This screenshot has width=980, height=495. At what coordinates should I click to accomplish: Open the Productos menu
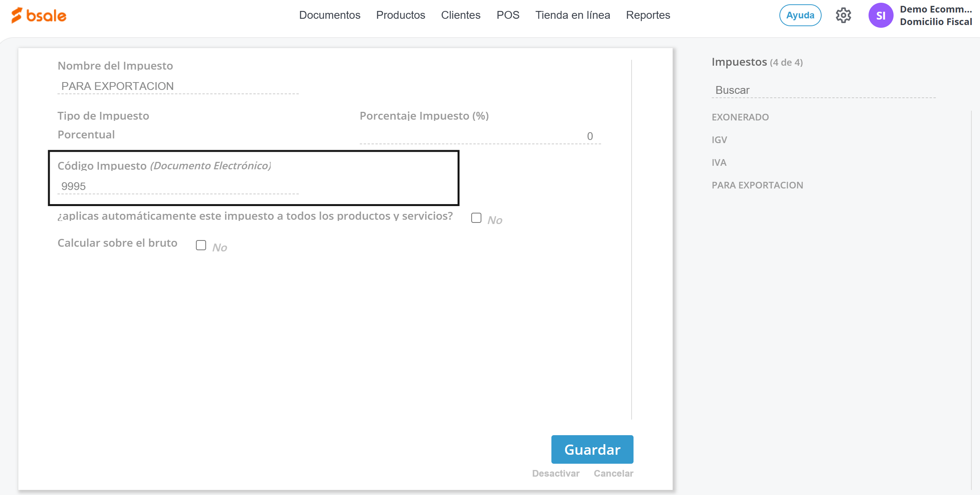point(400,15)
